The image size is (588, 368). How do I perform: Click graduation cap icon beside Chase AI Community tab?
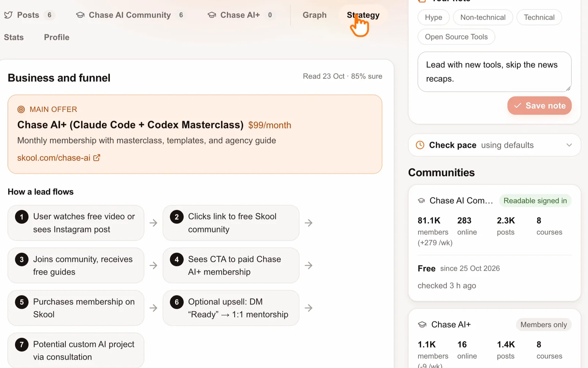click(x=80, y=15)
